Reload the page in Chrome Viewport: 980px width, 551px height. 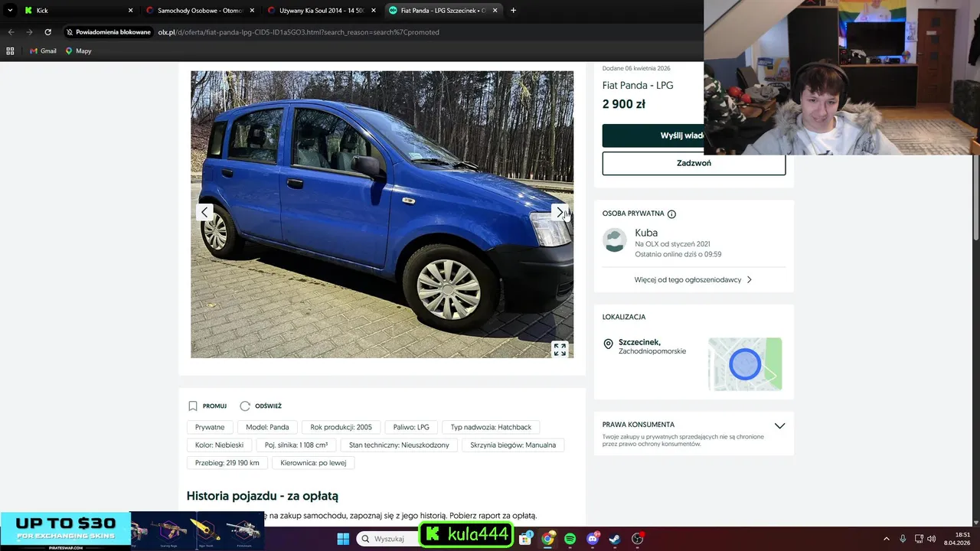(47, 32)
